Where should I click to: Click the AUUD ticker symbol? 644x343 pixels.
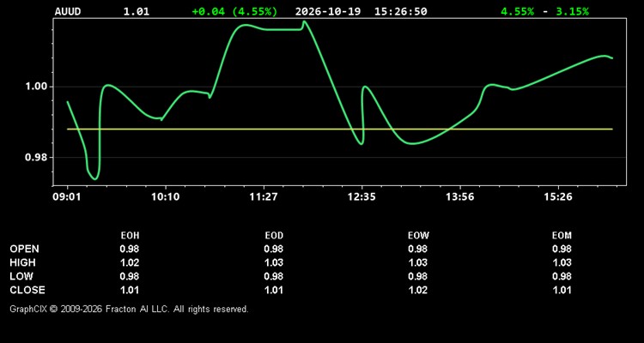pyautogui.click(x=68, y=11)
